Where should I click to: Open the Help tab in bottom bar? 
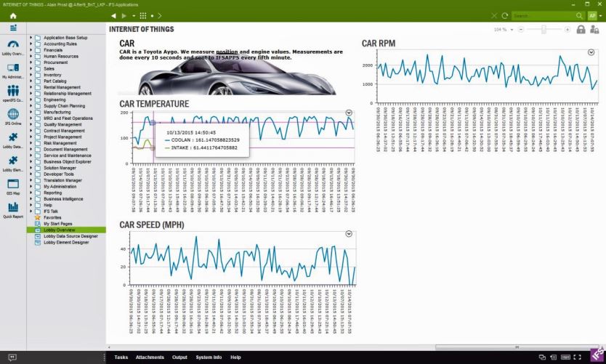(x=235, y=357)
